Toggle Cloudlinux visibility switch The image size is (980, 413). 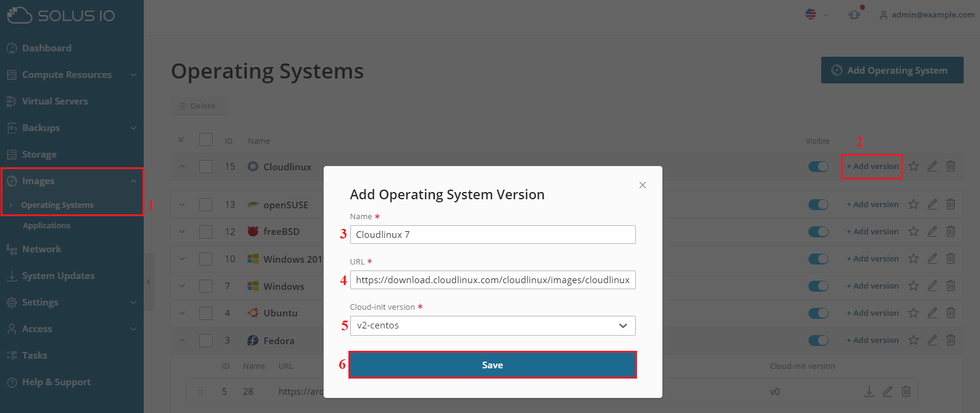point(818,167)
